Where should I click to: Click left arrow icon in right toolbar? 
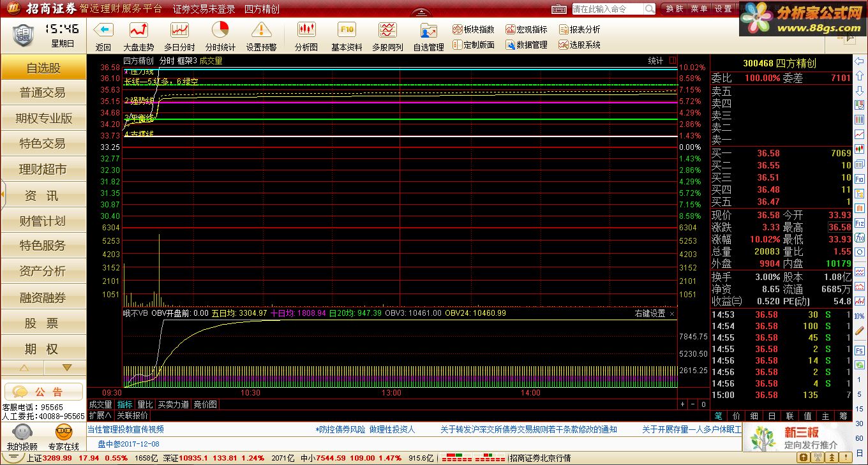(859, 61)
